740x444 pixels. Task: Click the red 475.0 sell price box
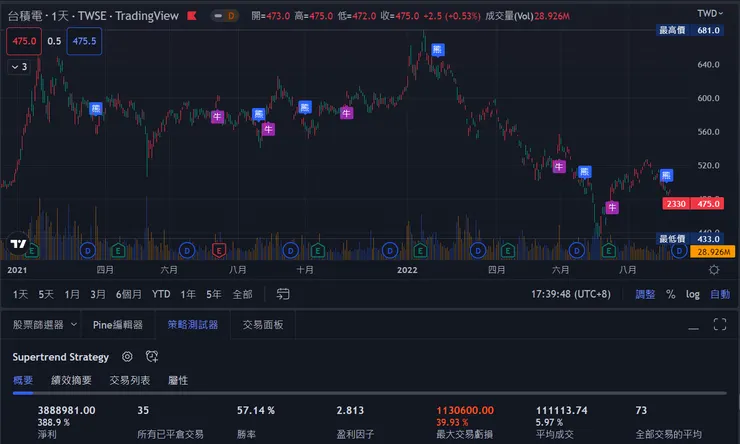point(24,41)
